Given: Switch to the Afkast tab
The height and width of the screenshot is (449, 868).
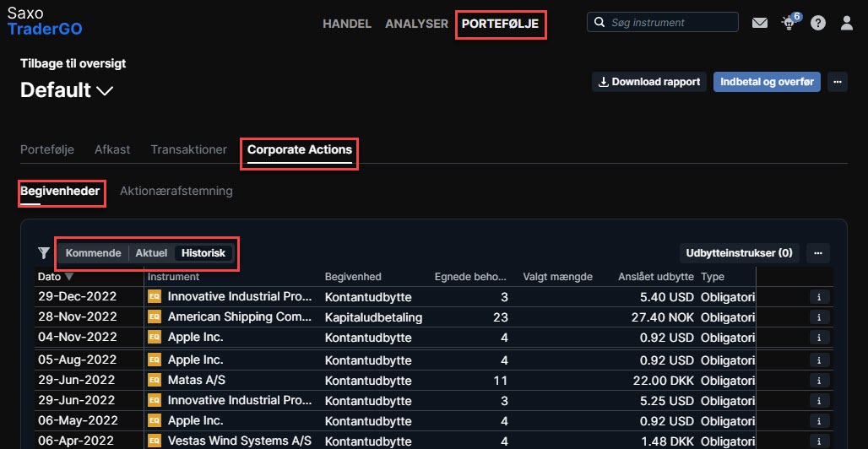Looking at the screenshot, I should coord(112,149).
